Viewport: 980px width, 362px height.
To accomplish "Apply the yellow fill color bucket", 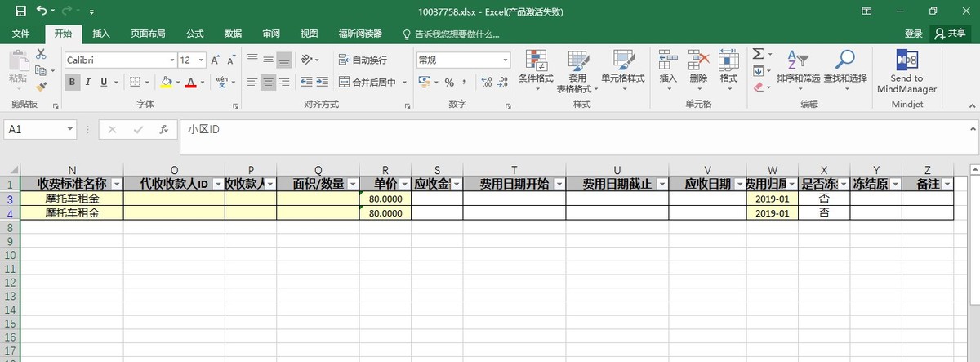I will tap(167, 83).
